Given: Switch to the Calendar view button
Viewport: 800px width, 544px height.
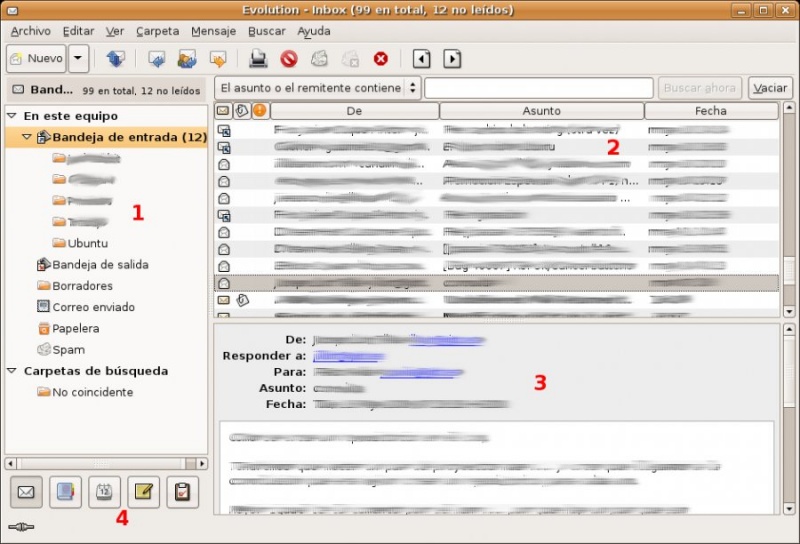Looking at the screenshot, I should click(x=104, y=492).
